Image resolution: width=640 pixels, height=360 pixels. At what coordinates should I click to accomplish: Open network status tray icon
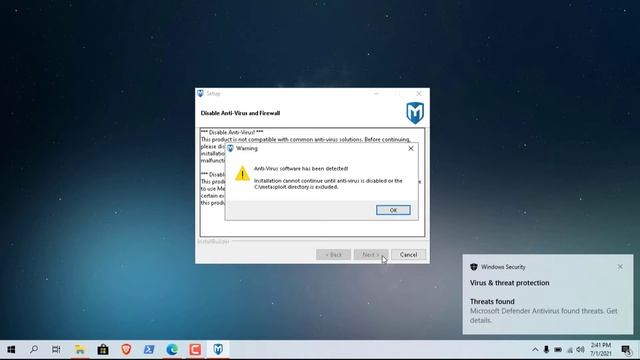click(570, 350)
